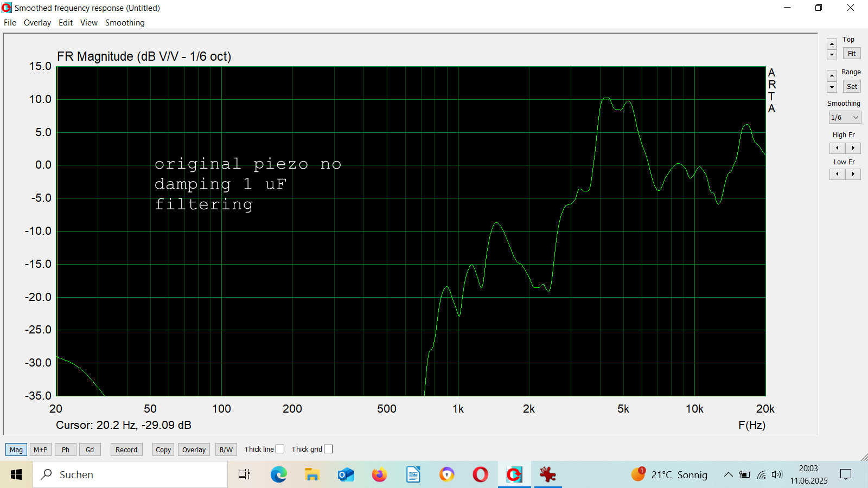Shift Low Fr left arrow

coord(837,174)
